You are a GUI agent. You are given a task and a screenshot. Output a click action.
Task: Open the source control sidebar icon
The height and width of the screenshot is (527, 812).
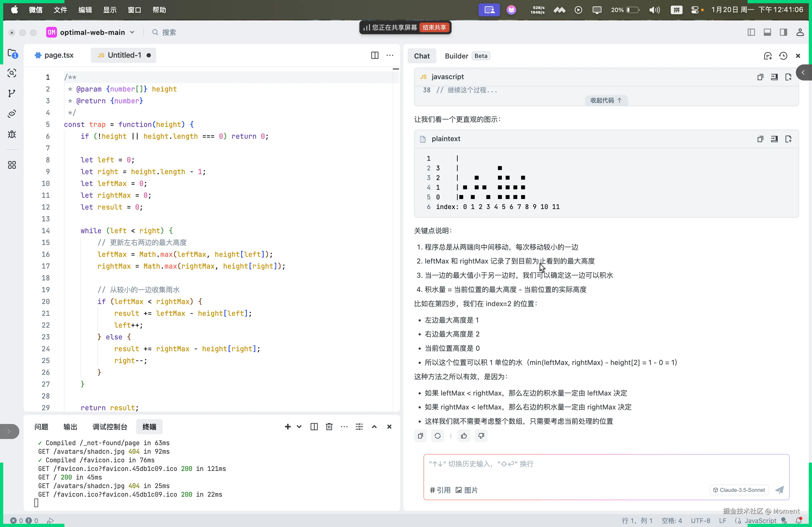(12, 93)
